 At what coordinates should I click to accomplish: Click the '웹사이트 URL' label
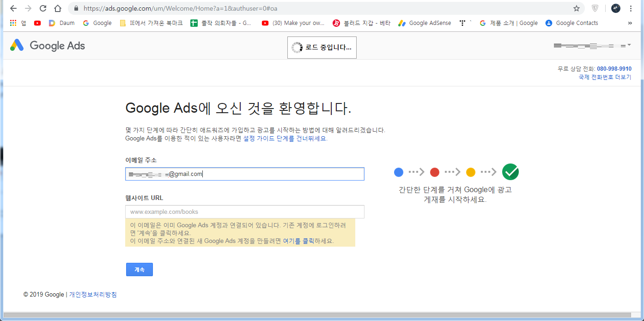pos(144,198)
